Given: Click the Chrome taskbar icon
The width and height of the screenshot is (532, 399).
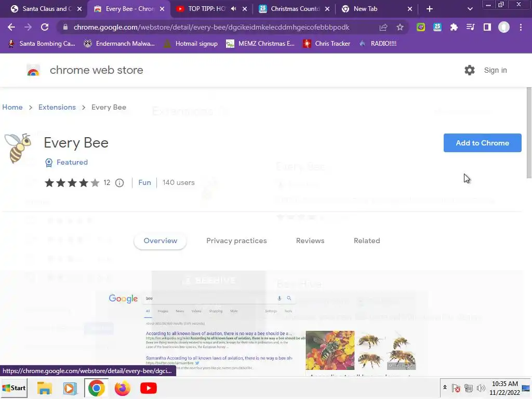Looking at the screenshot, I should point(96,388).
